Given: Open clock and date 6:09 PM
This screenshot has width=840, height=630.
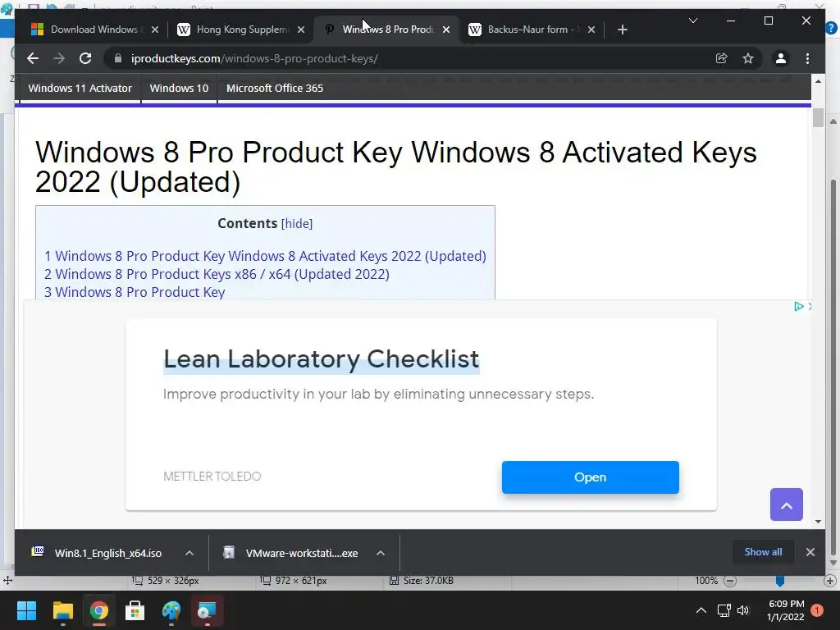Looking at the screenshot, I should [786, 610].
